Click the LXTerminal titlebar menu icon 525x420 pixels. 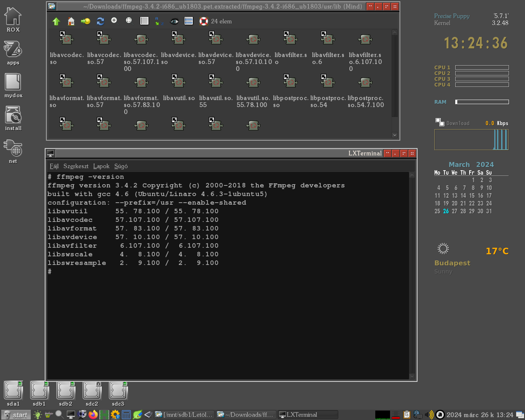click(x=50, y=153)
